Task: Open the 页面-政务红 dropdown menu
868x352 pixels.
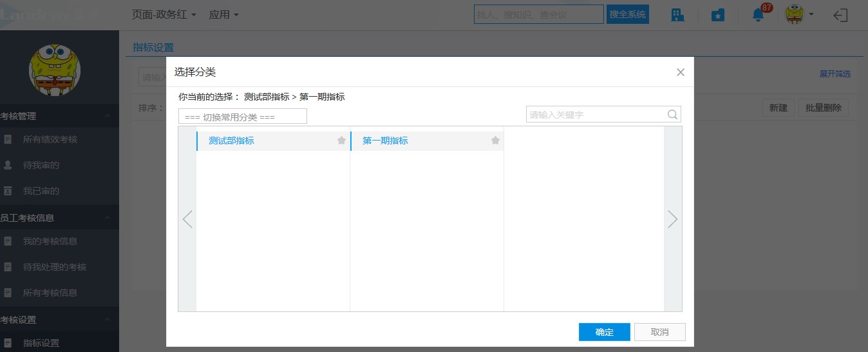Action: [x=164, y=14]
